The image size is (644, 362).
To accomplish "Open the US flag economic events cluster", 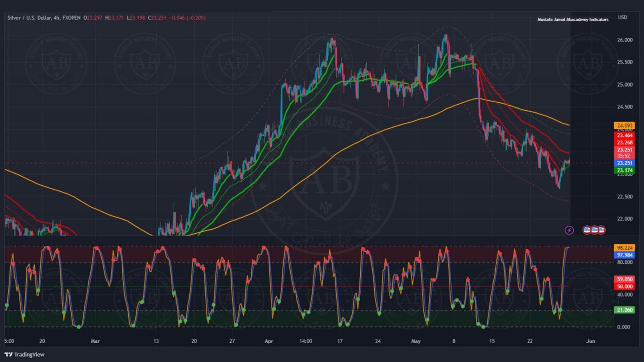I will coord(594,230).
